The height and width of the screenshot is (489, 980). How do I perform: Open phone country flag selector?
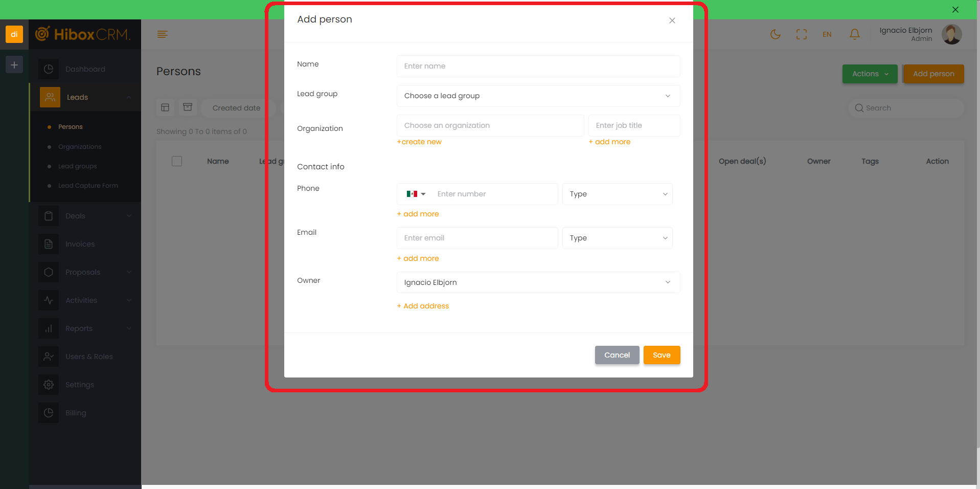(x=416, y=194)
